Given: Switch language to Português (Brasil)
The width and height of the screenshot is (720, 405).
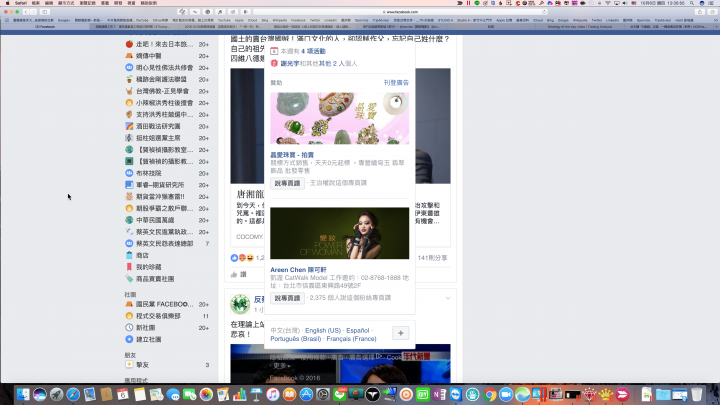Looking at the screenshot, I should pyautogui.click(x=296, y=339).
